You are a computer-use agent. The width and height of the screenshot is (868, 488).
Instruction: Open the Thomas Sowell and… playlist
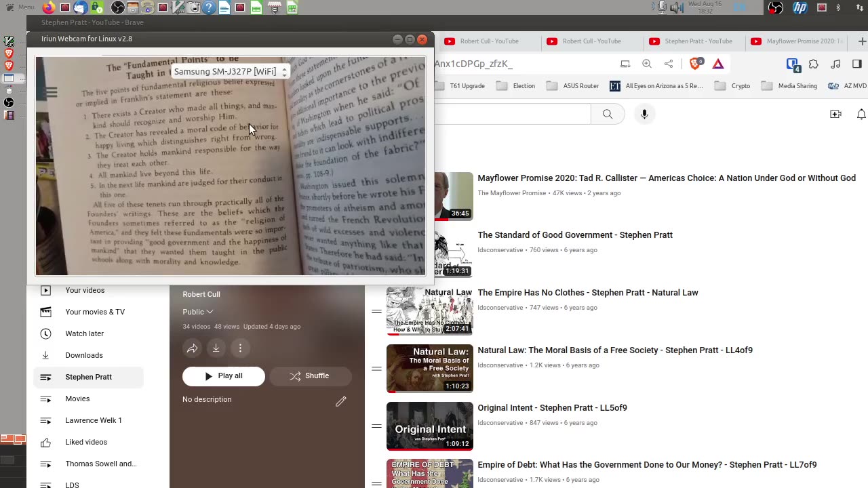[88, 464]
